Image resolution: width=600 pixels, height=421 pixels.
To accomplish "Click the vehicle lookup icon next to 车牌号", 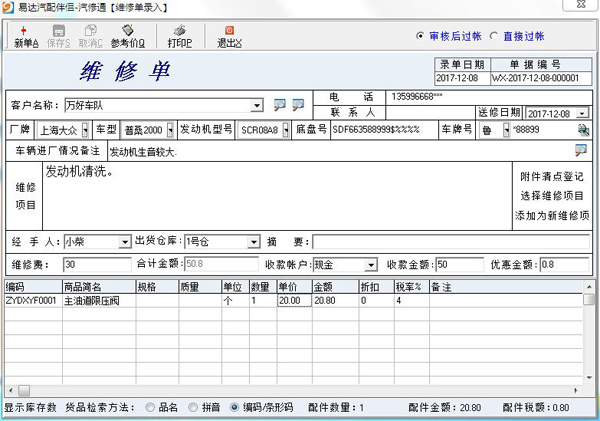I will [582, 130].
